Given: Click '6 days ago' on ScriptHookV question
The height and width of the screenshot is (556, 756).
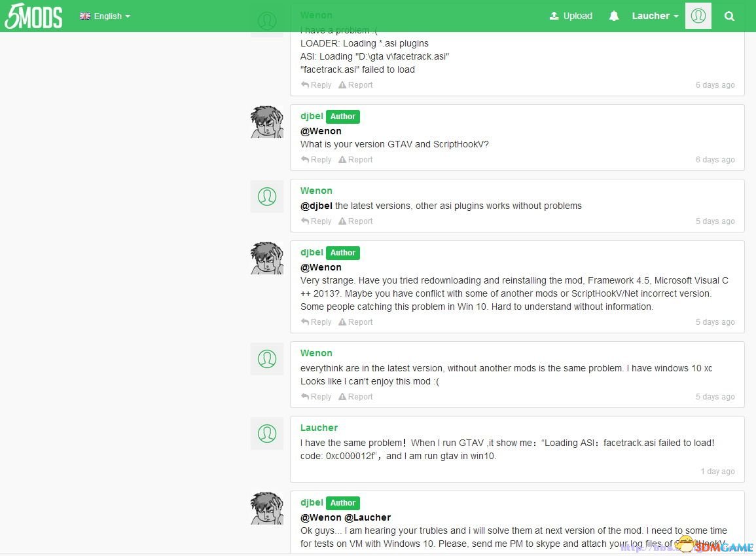Looking at the screenshot, I should click(715, 160).
